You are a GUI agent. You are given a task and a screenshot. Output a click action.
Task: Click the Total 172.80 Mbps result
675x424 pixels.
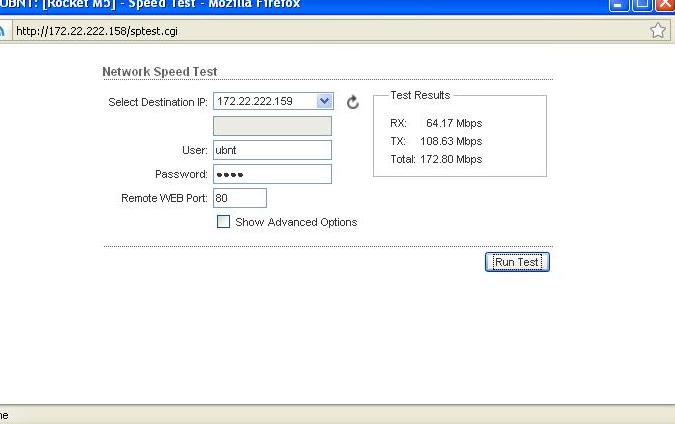pyautogui.click(x=436, y=159)
